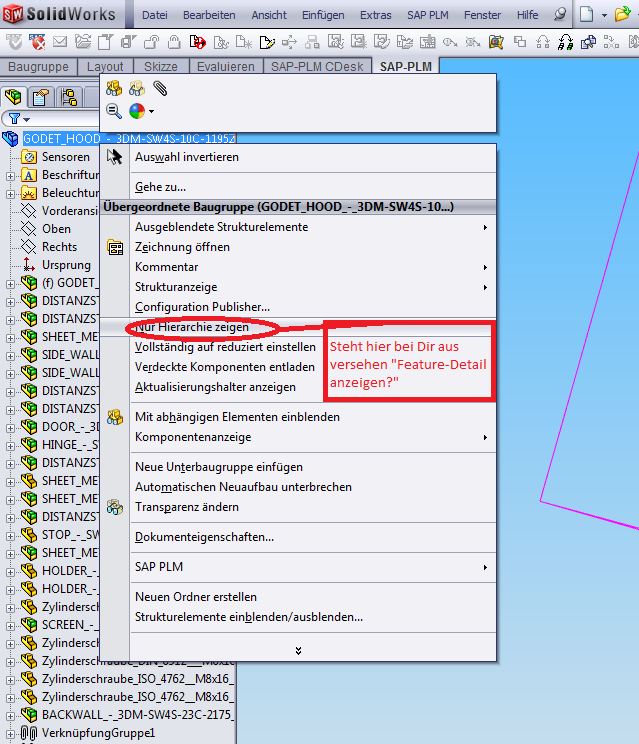
Task: Expand the Beschriftung tree node
Action: [10, 176]
